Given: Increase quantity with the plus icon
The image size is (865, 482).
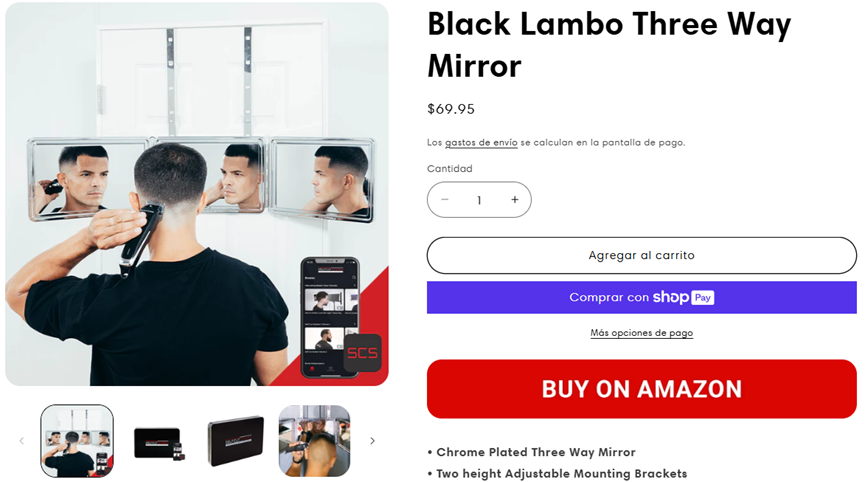Looking at the screenshot, I should pyautogui.click(x=514, y=200).
